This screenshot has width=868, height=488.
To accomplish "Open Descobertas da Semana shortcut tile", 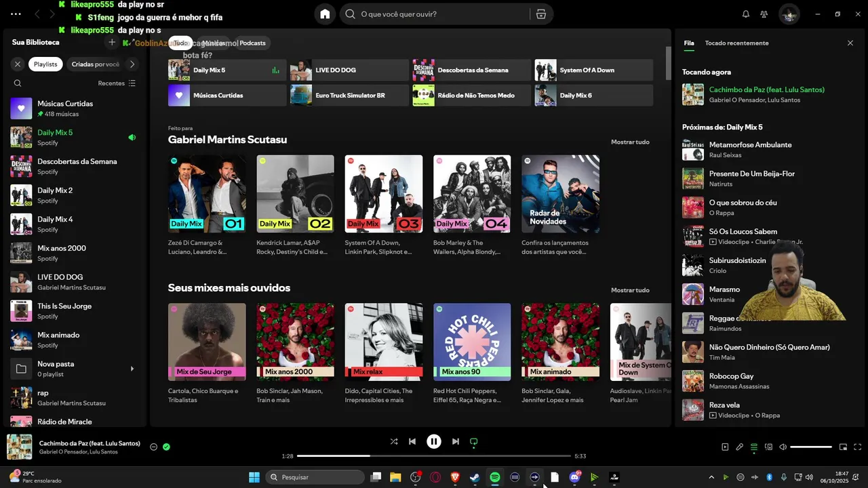I will coord(471,70).
